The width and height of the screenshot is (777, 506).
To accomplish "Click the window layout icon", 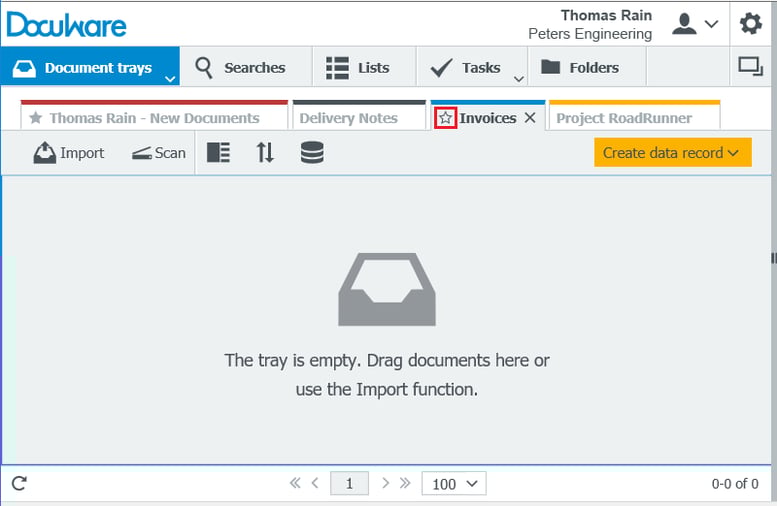I will (x=750, y=67).
